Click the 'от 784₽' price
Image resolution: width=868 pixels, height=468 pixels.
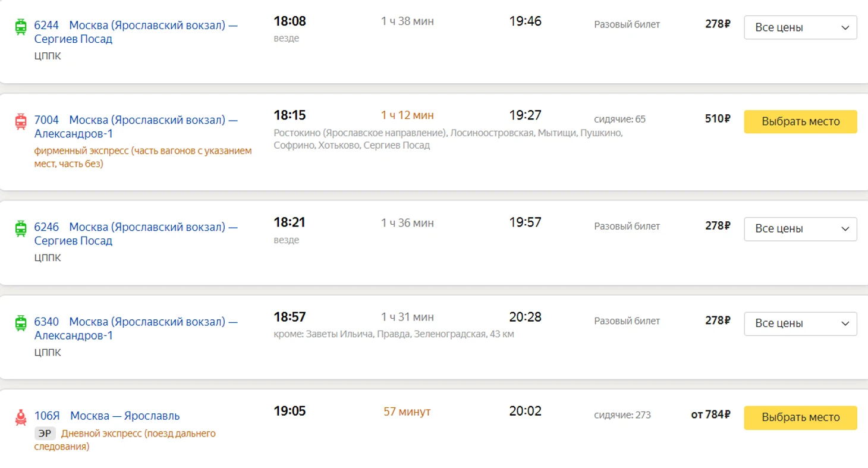point(710,414)
